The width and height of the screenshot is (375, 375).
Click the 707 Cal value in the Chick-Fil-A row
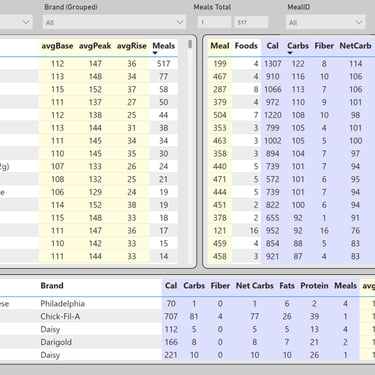(x=171, y=316)
